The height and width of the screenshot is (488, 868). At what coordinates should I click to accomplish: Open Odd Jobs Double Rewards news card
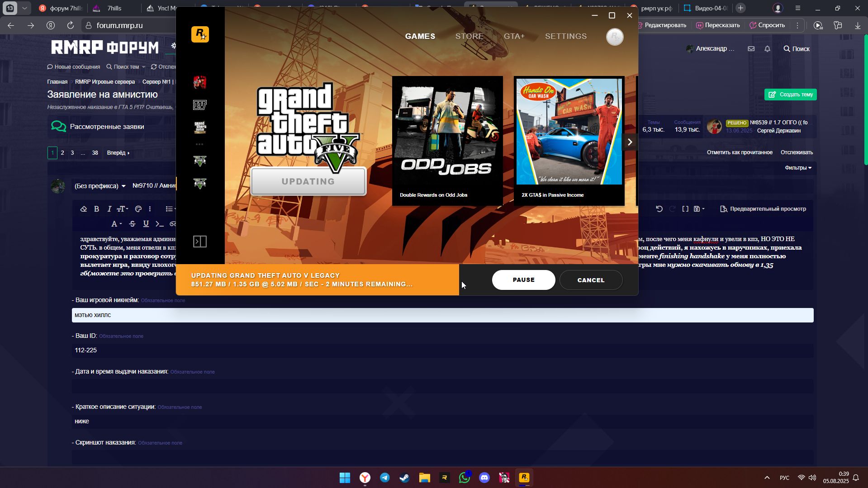(x=447, y=141)
